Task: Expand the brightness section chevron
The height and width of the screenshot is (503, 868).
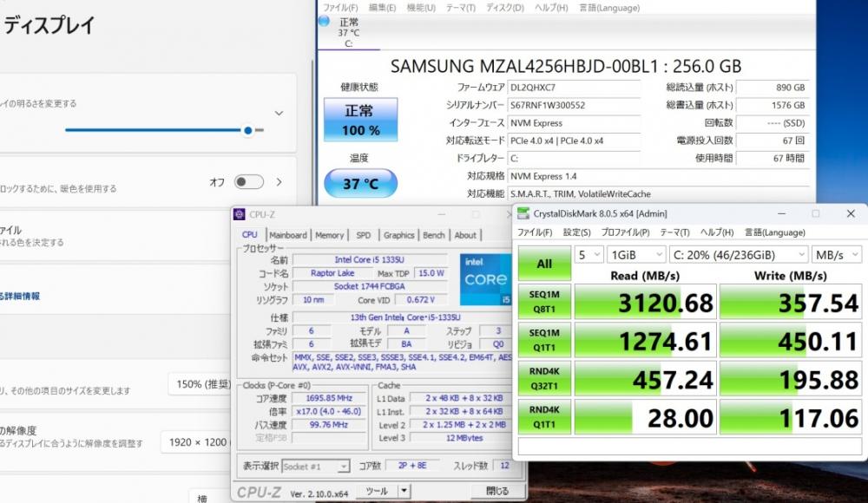Action: click(x=279, y=113)
